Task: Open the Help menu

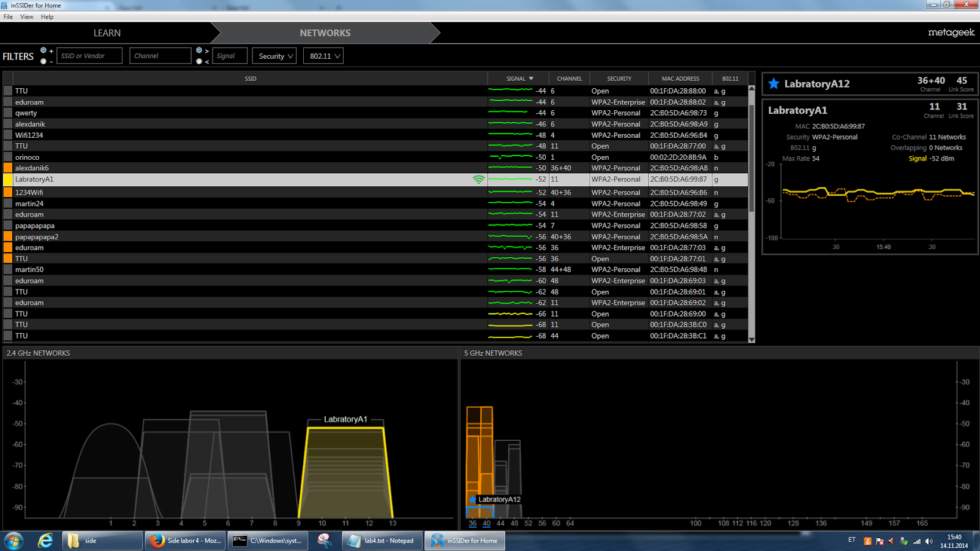Action: pos(47,17)
